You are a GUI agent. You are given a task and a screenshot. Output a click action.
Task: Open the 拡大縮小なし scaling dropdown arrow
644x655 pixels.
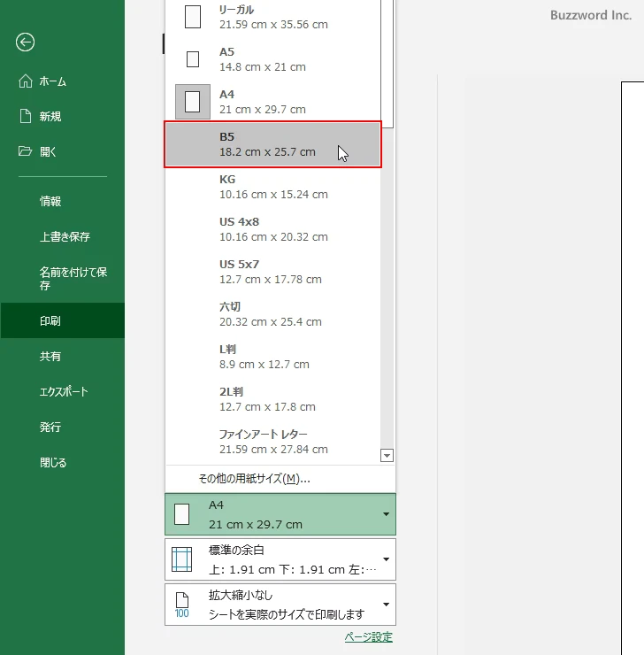(386, 605)
